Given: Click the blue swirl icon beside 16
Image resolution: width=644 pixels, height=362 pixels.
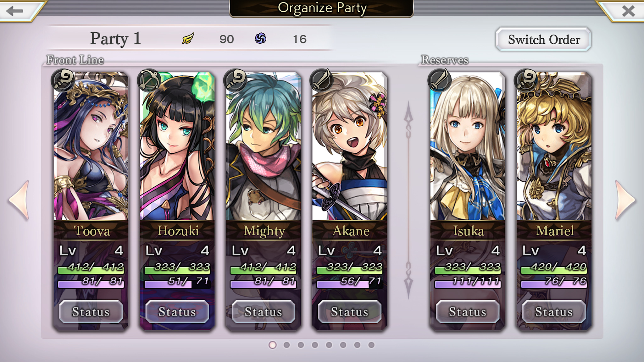Looking at the screenshot, I should (260, 39).
